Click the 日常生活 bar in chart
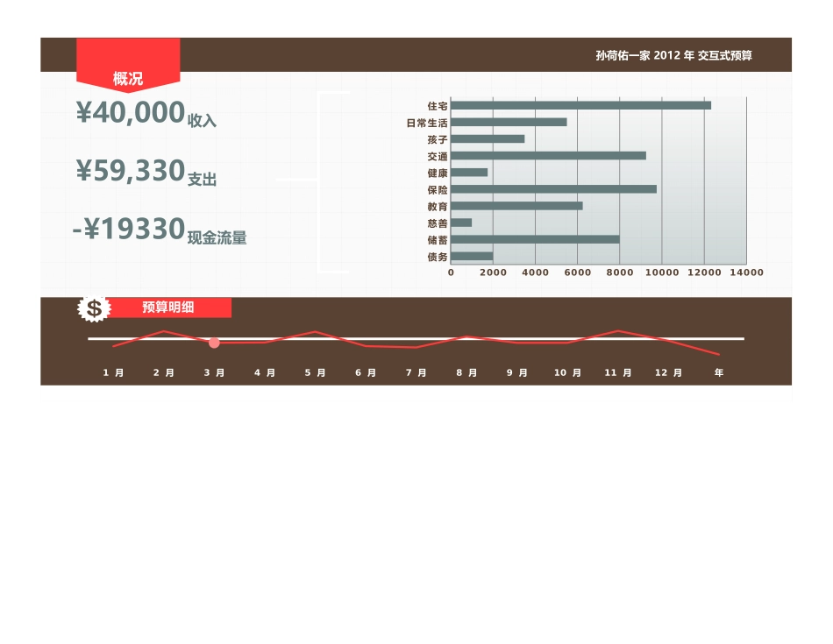The image size is (833, 644). 509,122
